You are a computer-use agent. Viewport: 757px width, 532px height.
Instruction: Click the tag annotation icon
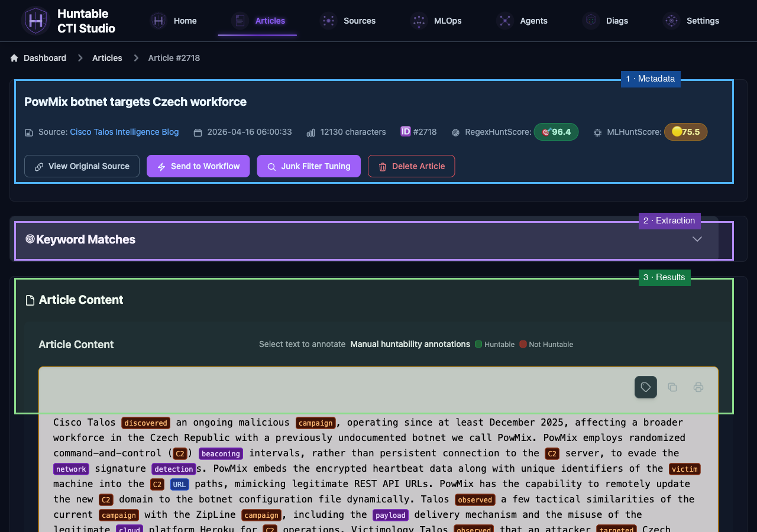(646, 387)
